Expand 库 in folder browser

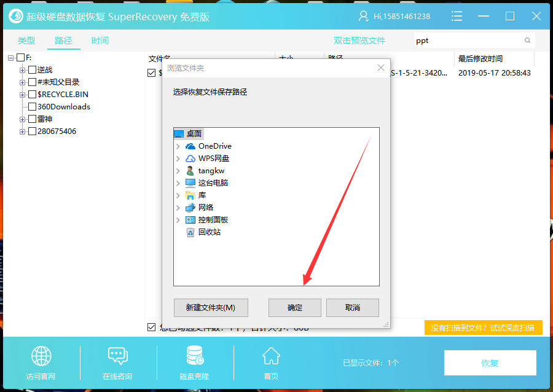(x=178, y=195)
